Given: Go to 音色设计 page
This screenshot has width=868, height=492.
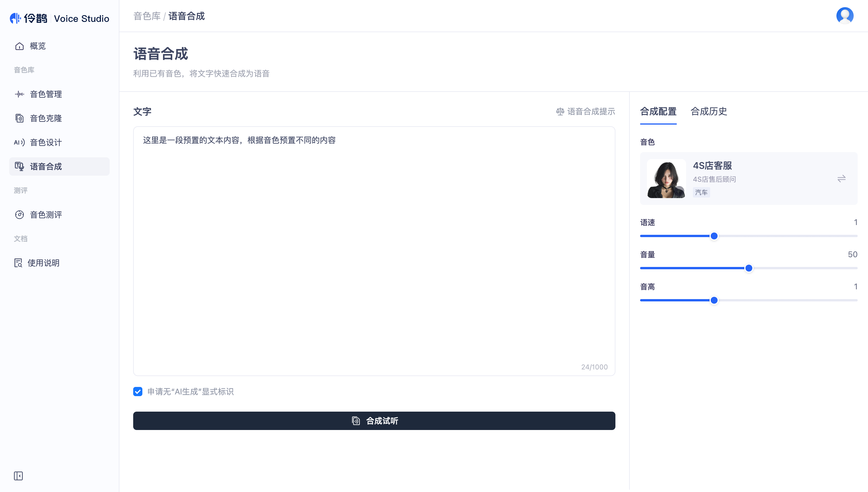Looking at the screenshot, I should pos(59,142).
